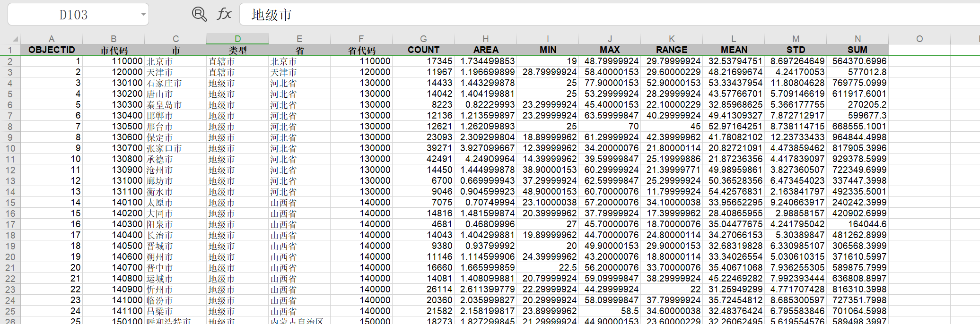The height and width of the screenshot is (324, 980).
Task: Click the 类型 header cell
Action: [237, 50]
